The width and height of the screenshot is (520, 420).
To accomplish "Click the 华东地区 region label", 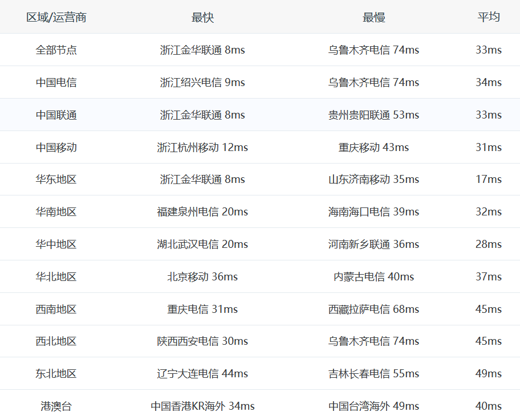I will [56, 180].
